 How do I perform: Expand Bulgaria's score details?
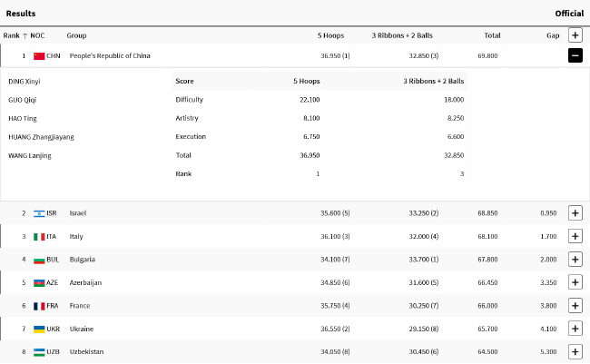click(575, 260)
